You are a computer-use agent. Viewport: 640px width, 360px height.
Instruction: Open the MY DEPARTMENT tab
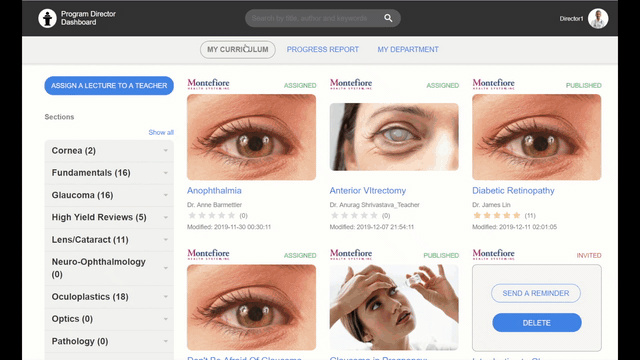tap(408, 49)
